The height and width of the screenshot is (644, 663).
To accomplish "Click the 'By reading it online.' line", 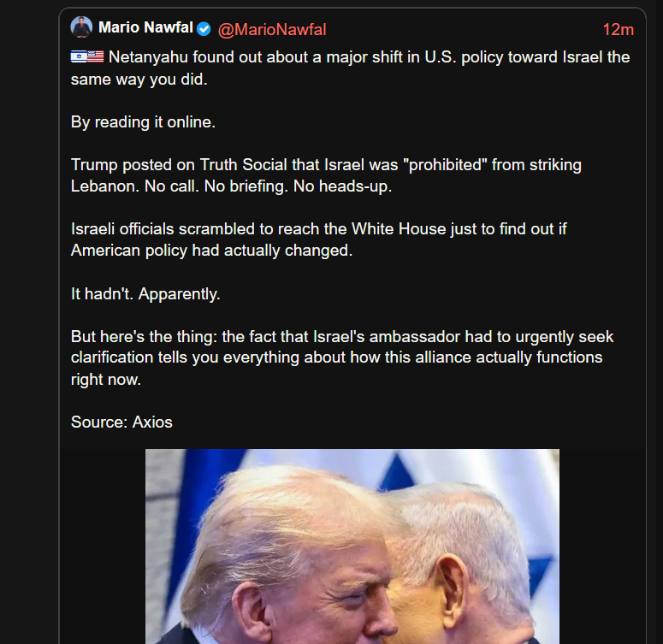I will pos(144,122).
